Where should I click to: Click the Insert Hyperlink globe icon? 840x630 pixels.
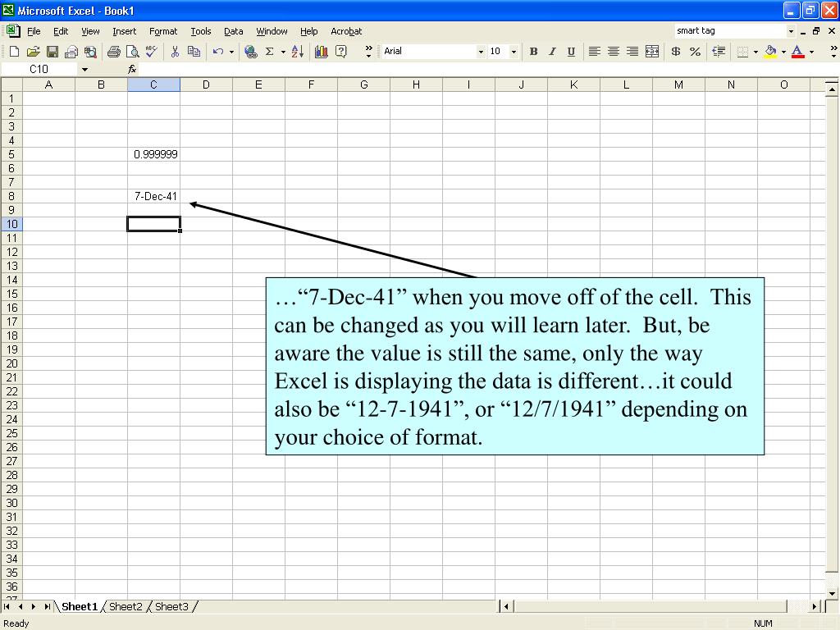(250, 52)
